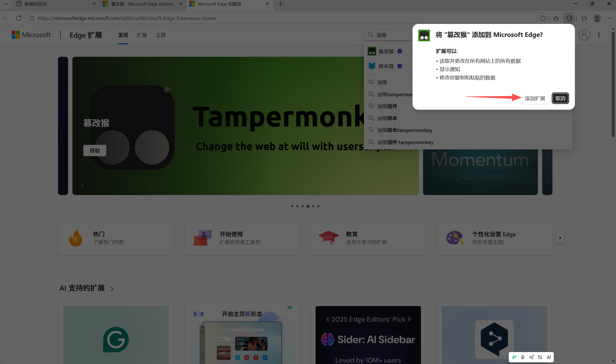Open the Sider: AI Sidebar thumbnail

tap(368, 335)
